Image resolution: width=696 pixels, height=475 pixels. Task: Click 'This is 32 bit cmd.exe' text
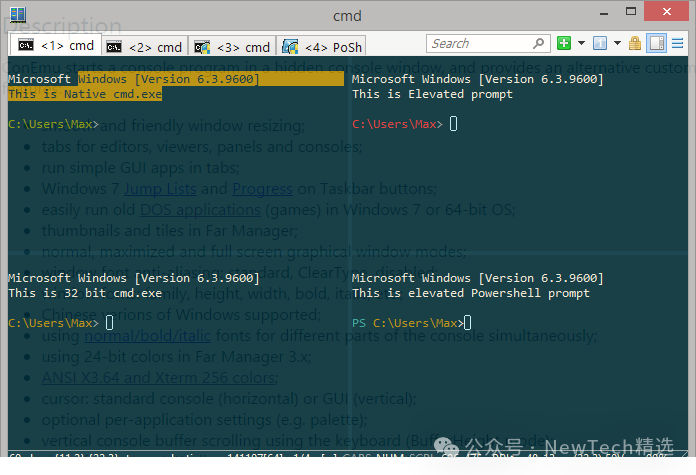[85, 293]
